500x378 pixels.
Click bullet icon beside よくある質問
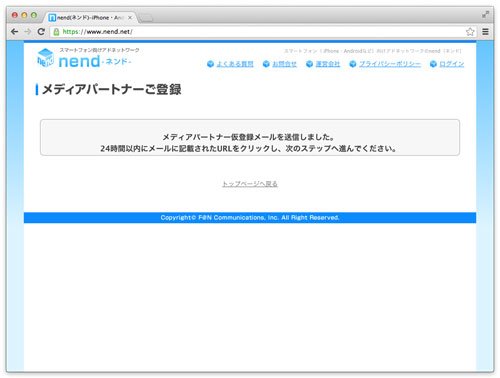[210, 64]
